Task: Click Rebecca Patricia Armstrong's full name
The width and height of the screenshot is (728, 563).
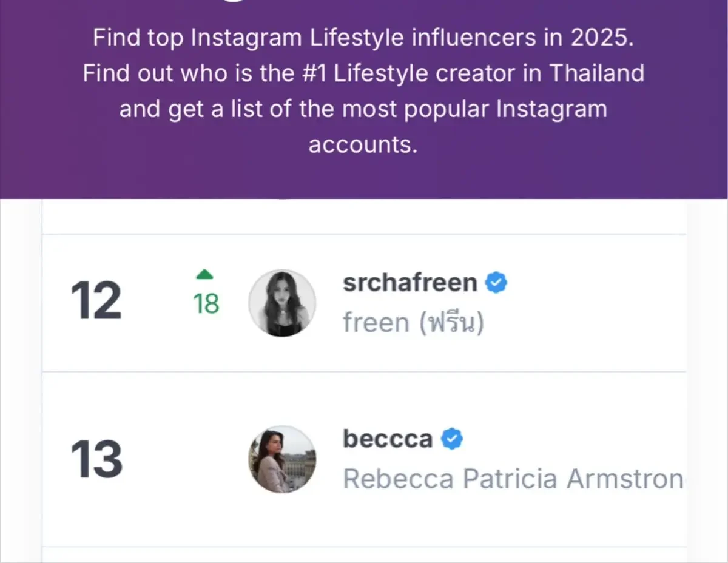Action: coord(513,479)
